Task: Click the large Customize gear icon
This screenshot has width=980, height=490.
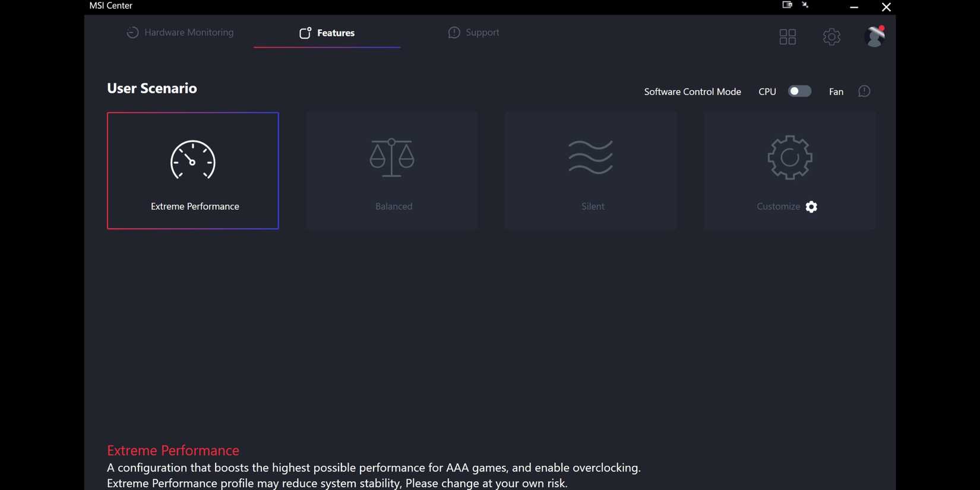Action: coord(789,157)
